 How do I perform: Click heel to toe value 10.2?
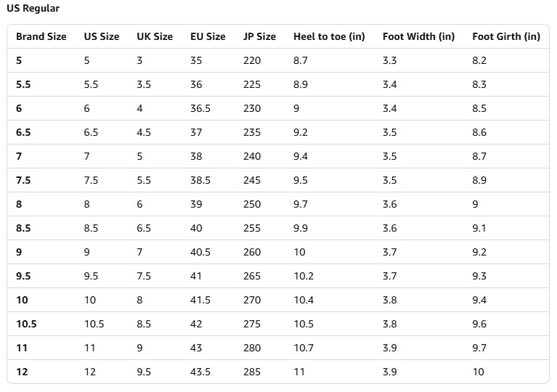(304, 277)
